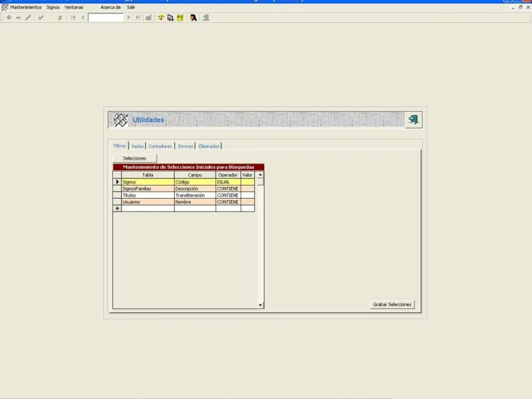532x399 pixels.
Task: Click the red Mantenimiento de Selecciones title bar
Action: 188,167
